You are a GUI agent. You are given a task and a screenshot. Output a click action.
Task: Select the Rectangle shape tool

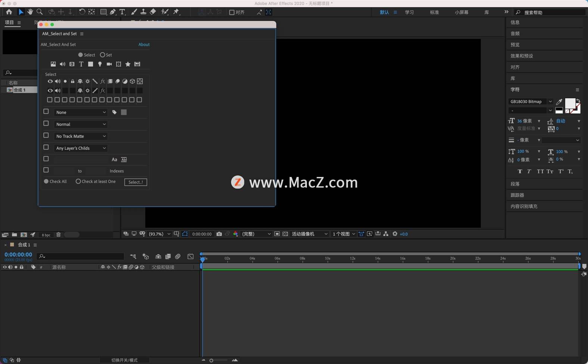point(103,12)
